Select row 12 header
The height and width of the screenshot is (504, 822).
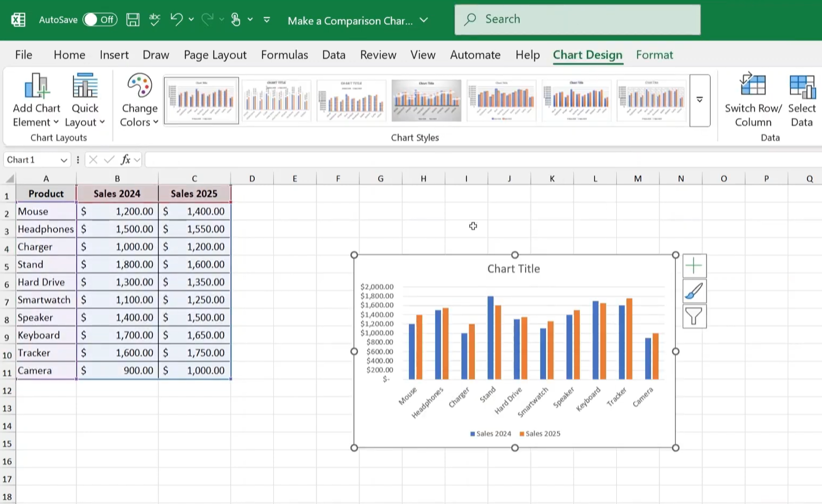coord(7,391)
